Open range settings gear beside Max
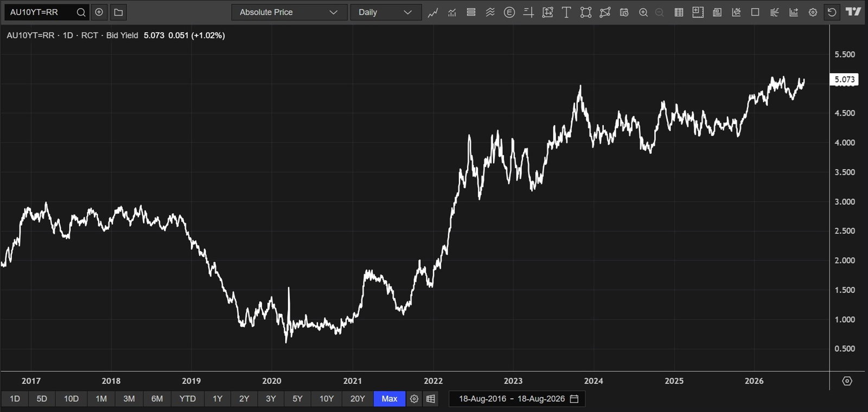 tap(414, 399)
